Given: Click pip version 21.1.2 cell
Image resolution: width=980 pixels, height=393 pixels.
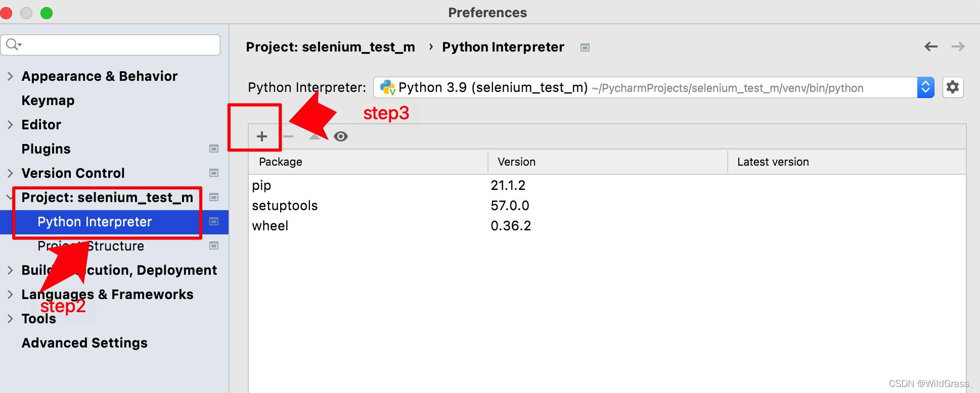Looking at the screenshot, I should click(508, 185).
